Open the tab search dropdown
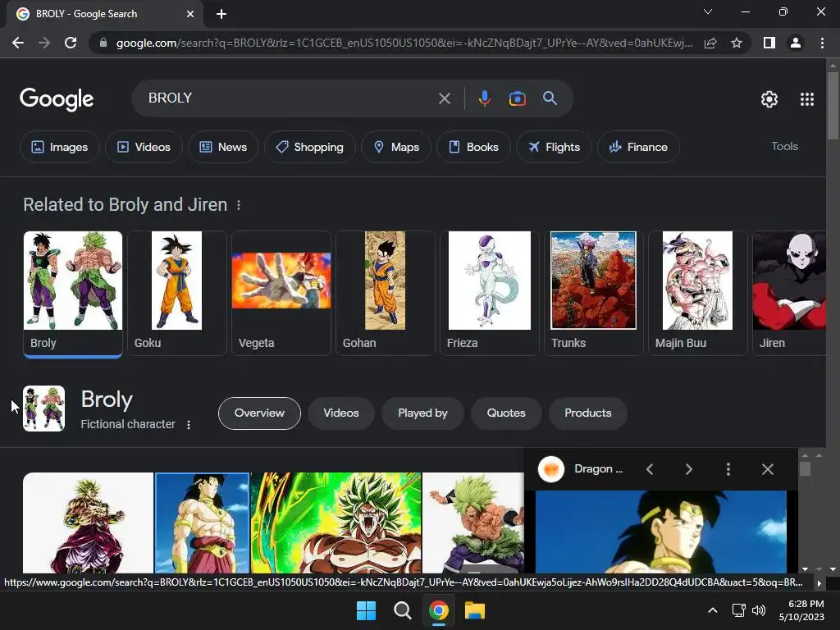Screen dimensions: 840x630 click(708, 11)
